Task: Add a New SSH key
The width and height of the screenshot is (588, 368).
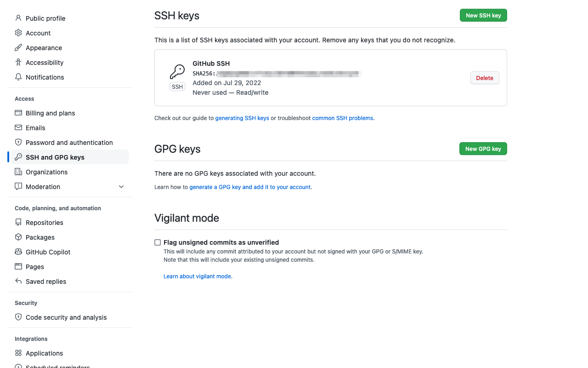Action: tap(483, 15)
